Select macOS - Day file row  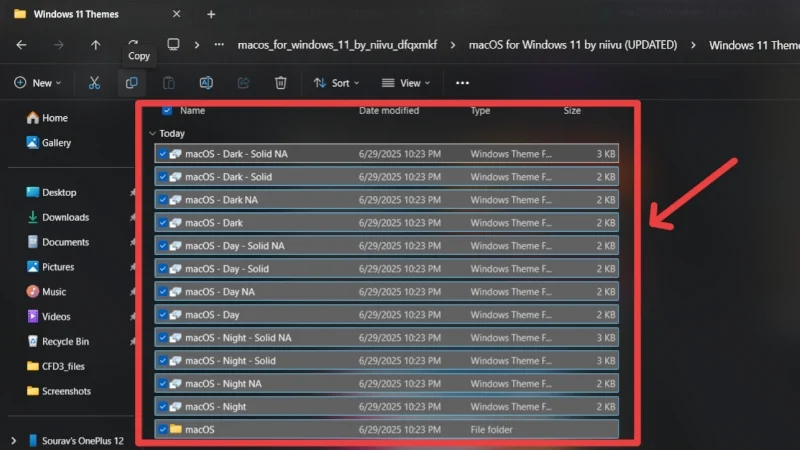(x=387, y=314)
